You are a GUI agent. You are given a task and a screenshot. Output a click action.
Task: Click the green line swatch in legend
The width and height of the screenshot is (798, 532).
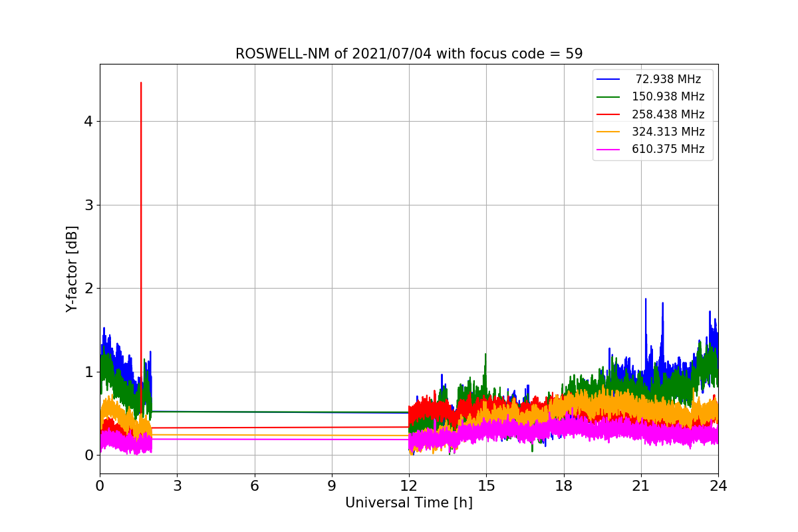coord(608,97)
